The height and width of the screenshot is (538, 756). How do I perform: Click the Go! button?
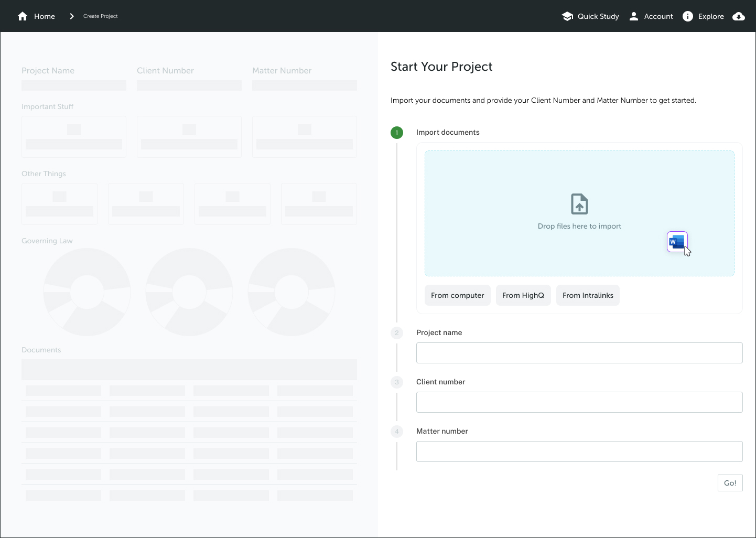click(730, 483)
